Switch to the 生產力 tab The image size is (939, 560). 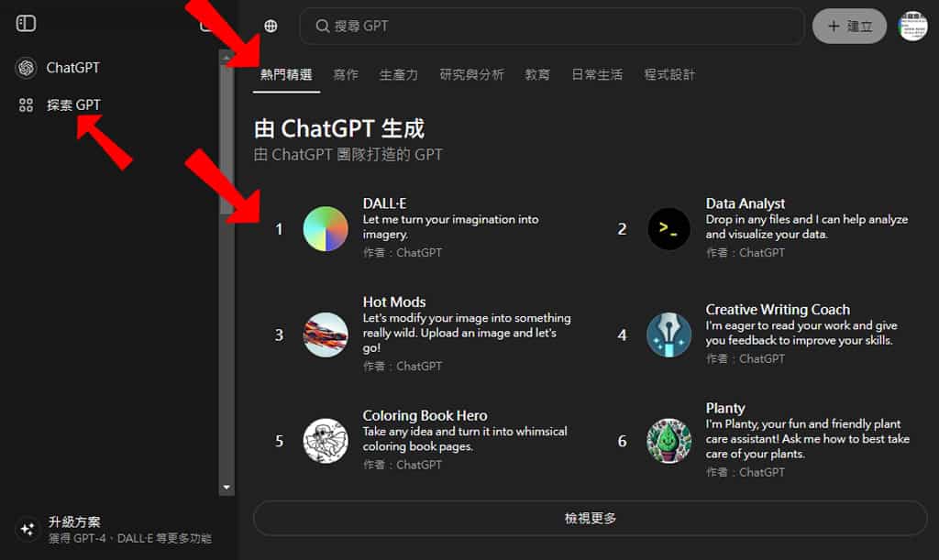(x=399, y=75)
